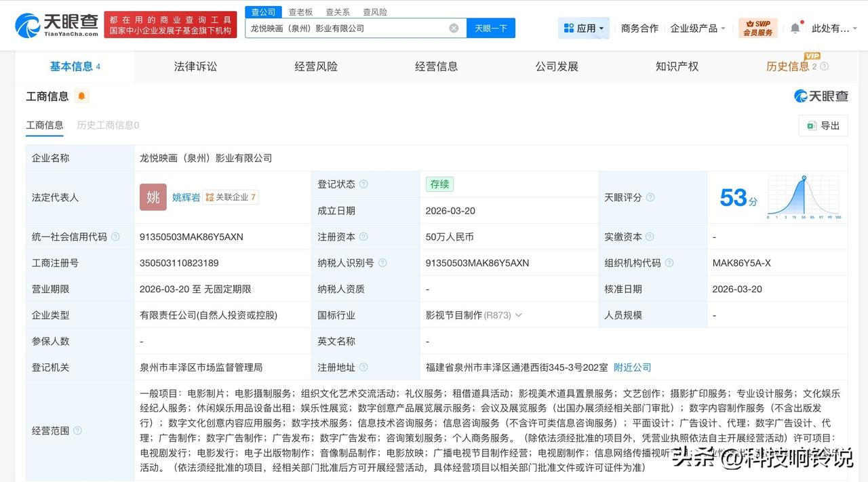Select the 经营风险 tab
This screenshot has width=868, height=482.
tap(315, 66)
